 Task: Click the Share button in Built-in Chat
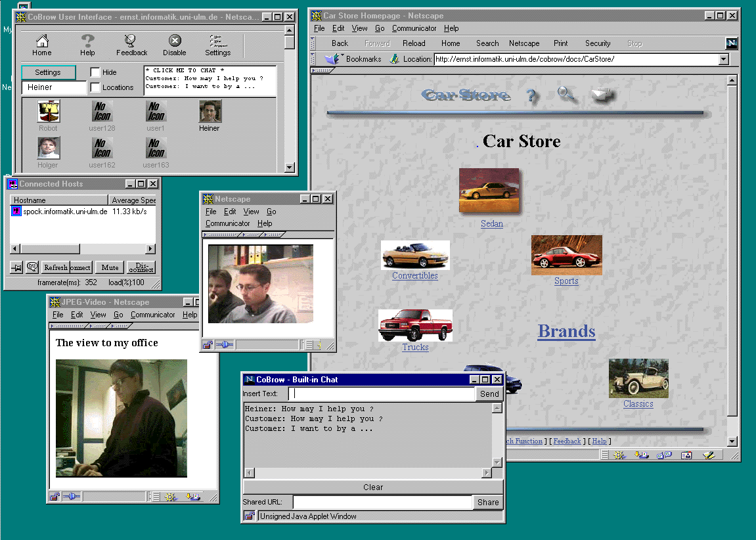488,503
